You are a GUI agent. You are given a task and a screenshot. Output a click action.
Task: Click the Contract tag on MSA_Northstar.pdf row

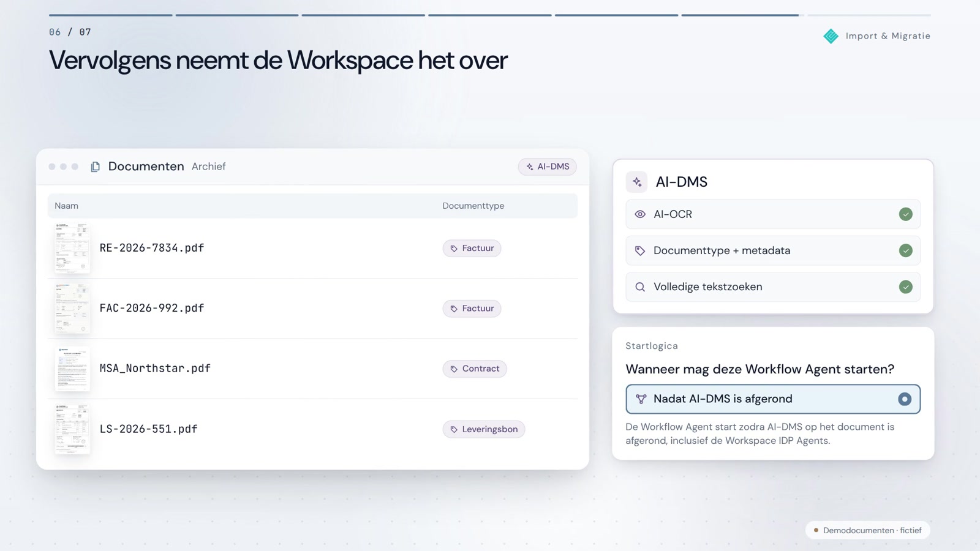click(475, 369)
